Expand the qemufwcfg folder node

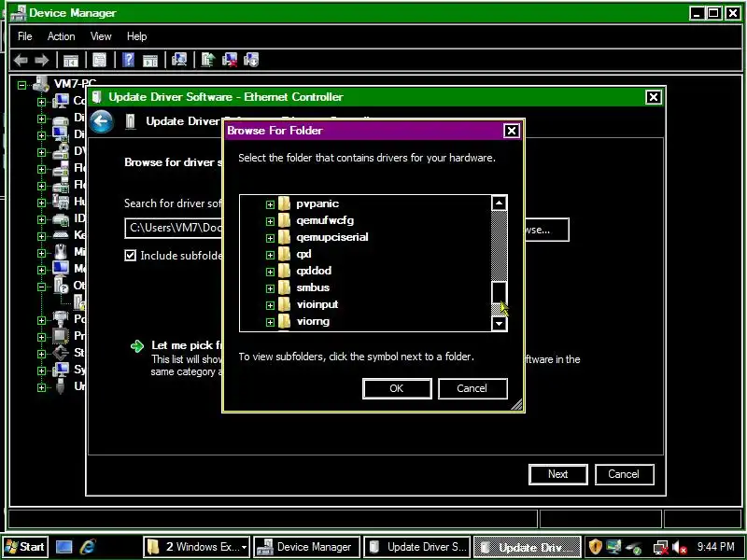270,221
